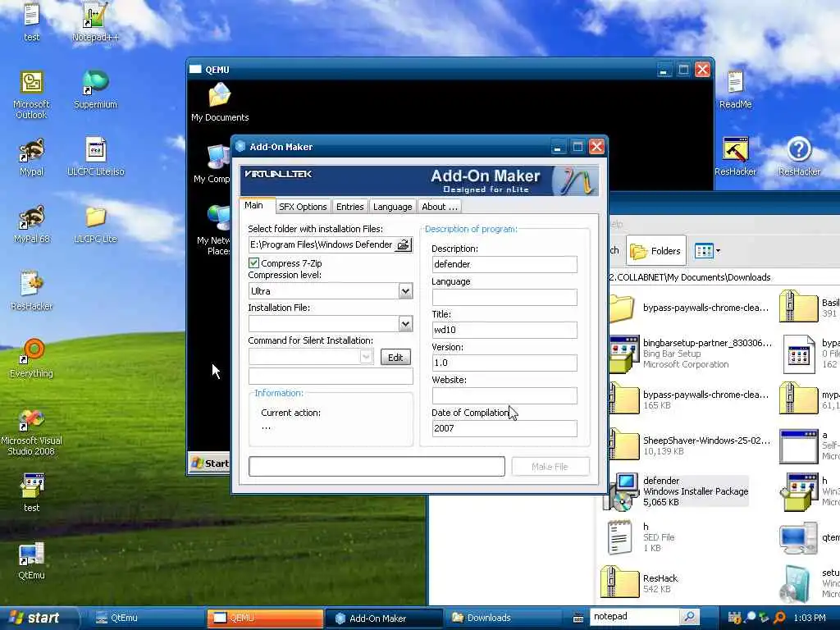Click the notepad search box in taskbar
This screenshot has width=840, height=630.
coord(635,617)
